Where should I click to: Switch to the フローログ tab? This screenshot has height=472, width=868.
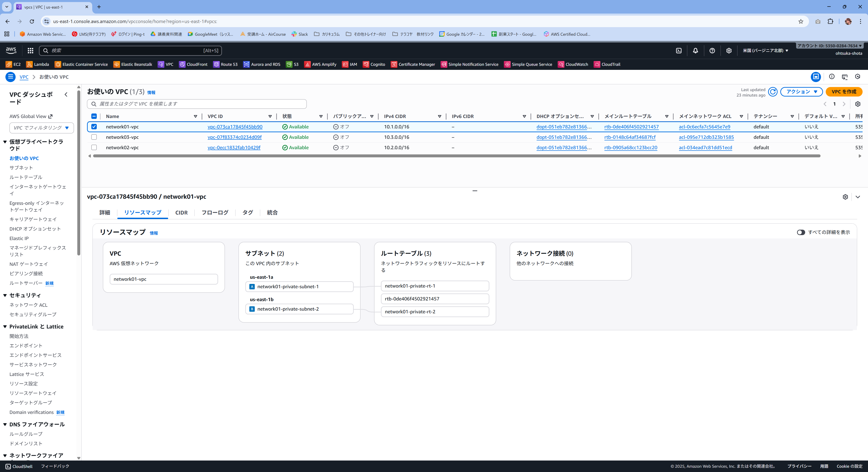215,212
